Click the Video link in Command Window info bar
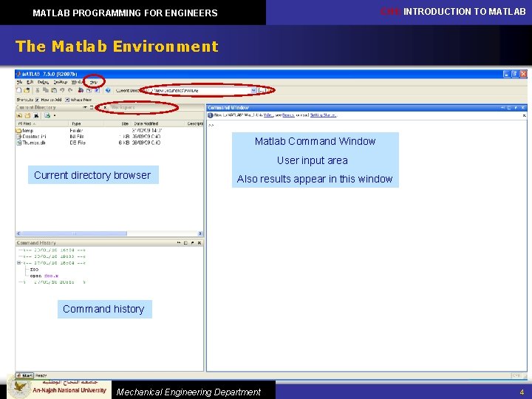 [268, 115]
